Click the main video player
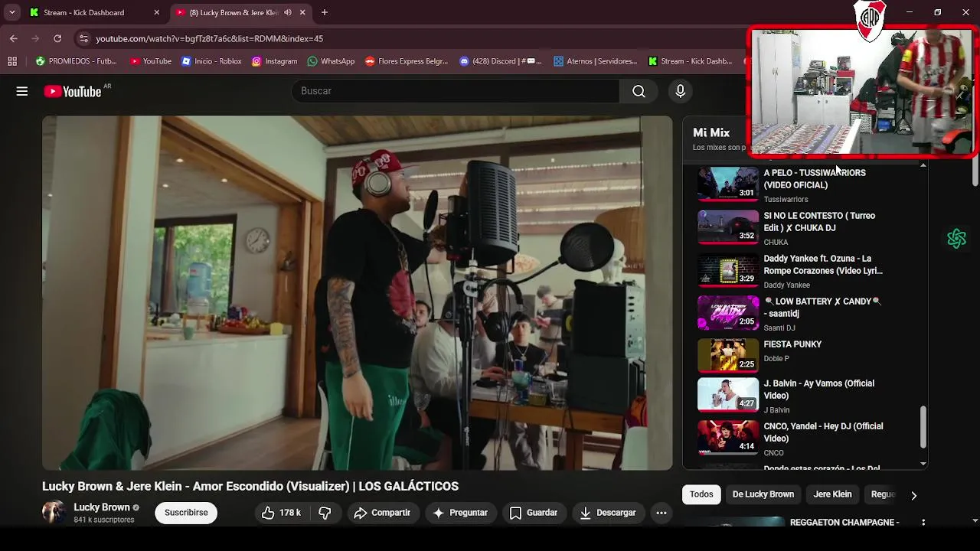 [x=358, y=293]
